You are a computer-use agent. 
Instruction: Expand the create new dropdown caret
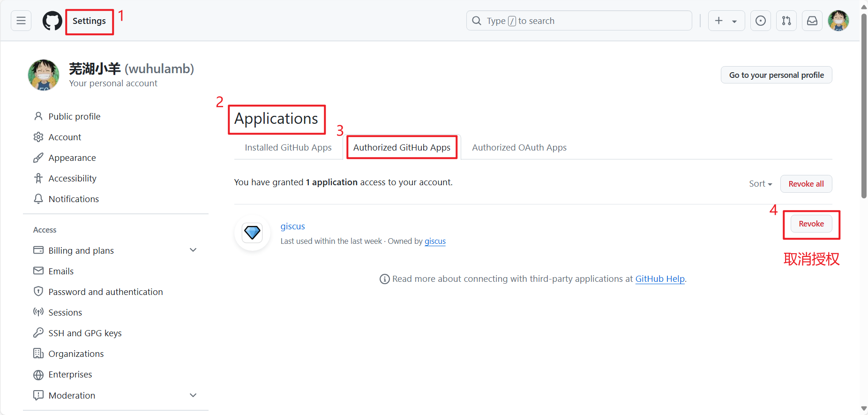coord(734,21)
